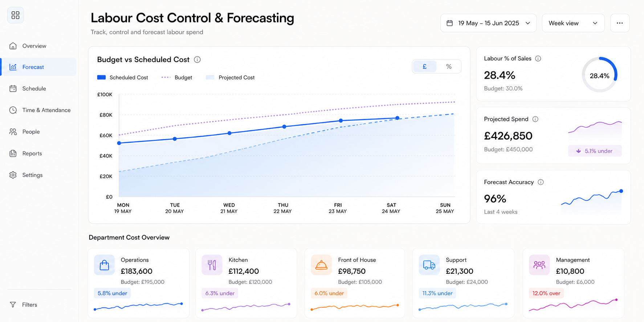Image resolution: width=644 pixels, height=322 pixels.
Task: Click the Front of House cloche icon
Action: point(321,265)
